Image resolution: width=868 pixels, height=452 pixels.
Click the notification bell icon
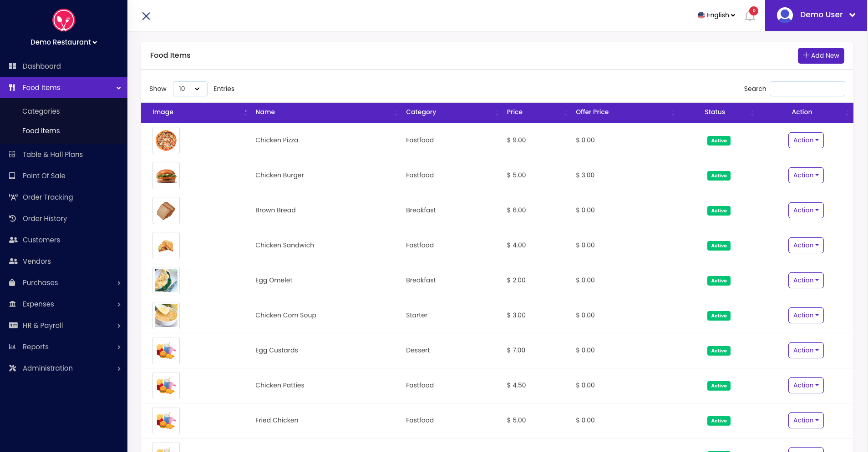pos(750,16)
